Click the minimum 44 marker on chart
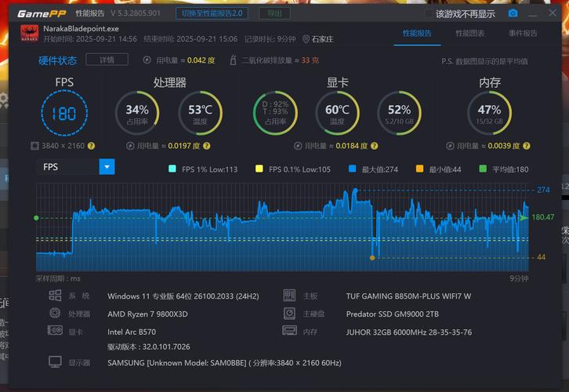Screen dimensions: 569x392 [372, 258]
